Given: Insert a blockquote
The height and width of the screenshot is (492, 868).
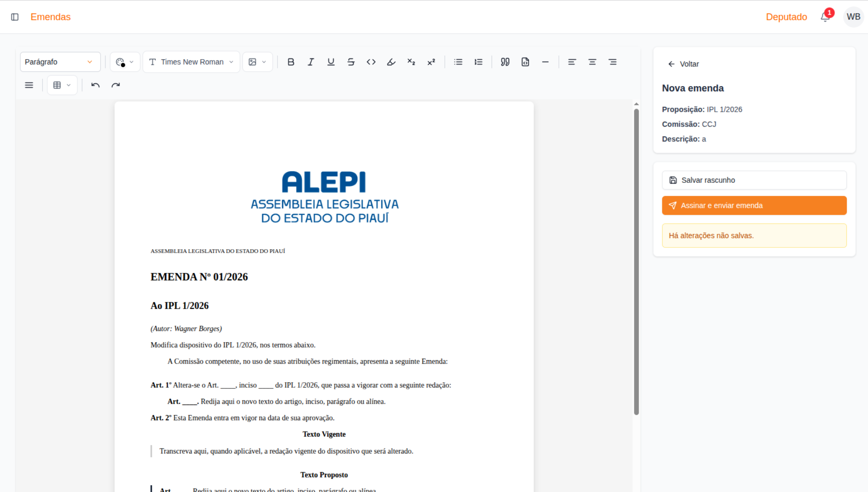Looking at the screenshot, I should coord(505,62).
